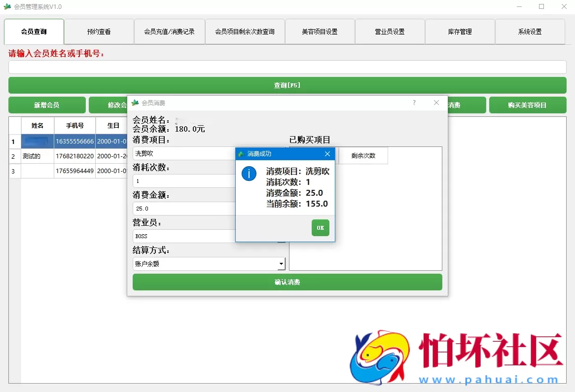Open the 结算方式 dropdown showing 账户余额
The image size is (575, 392).
tap(281, 263)
